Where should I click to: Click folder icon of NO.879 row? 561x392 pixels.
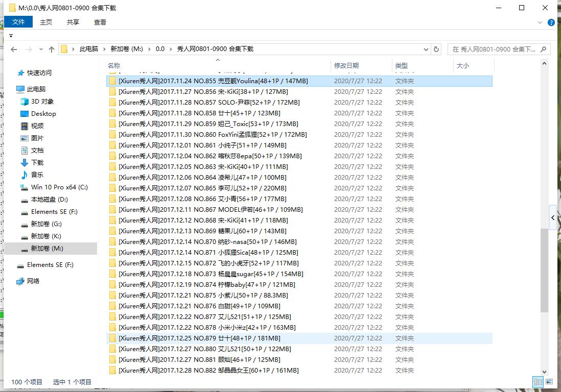(112, 338)
